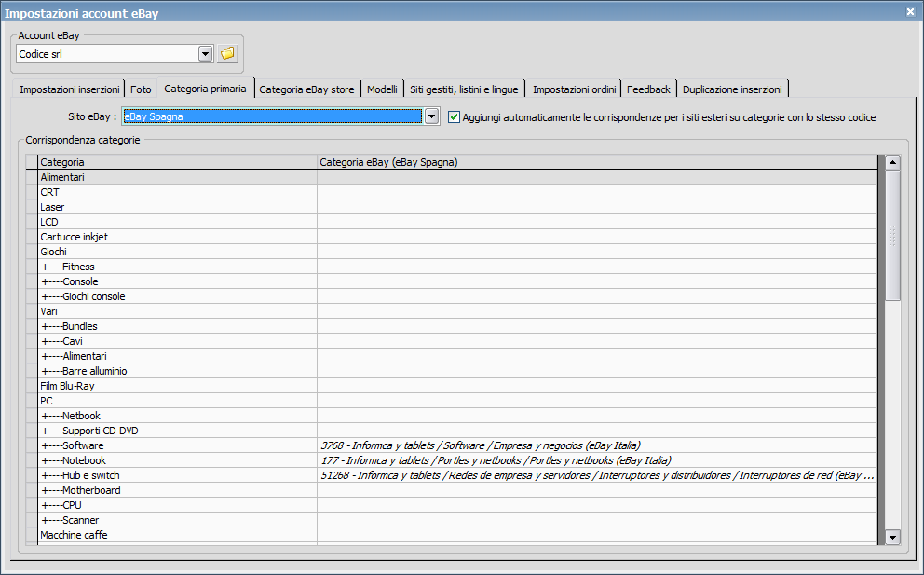Click the folder icon beside account dropdown
Viewport: 924px width, 575px height.
point(227,54)
